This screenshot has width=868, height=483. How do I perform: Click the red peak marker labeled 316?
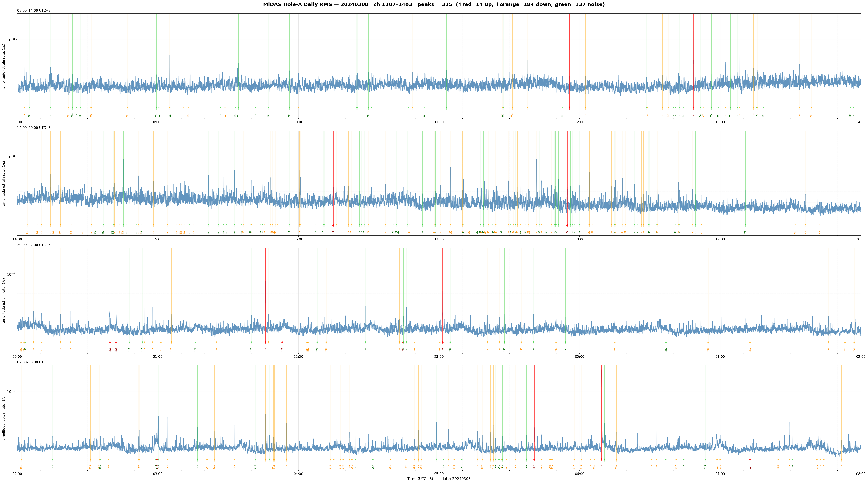602,459
